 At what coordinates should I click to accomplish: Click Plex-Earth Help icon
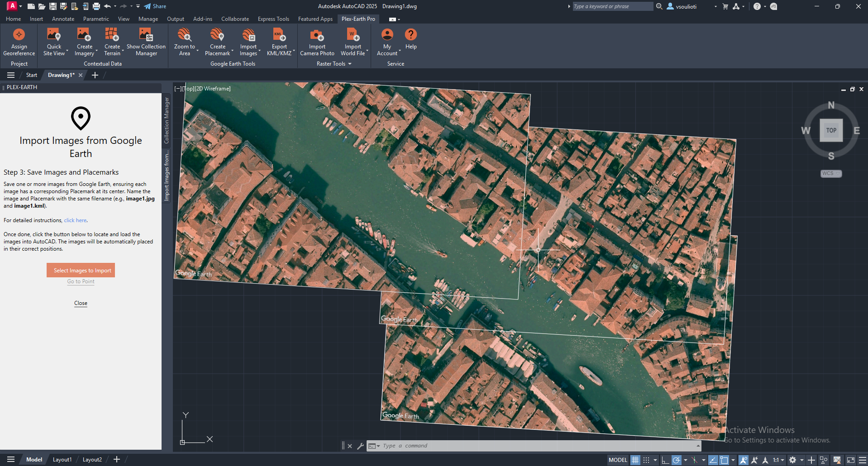[x=411, y=34]
